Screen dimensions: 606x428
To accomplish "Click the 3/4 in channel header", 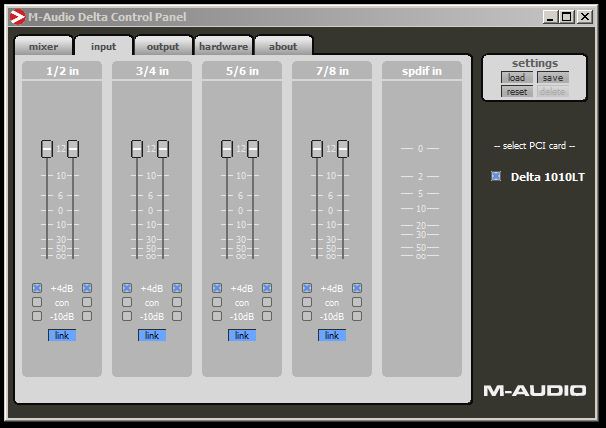I will point(152,71).
